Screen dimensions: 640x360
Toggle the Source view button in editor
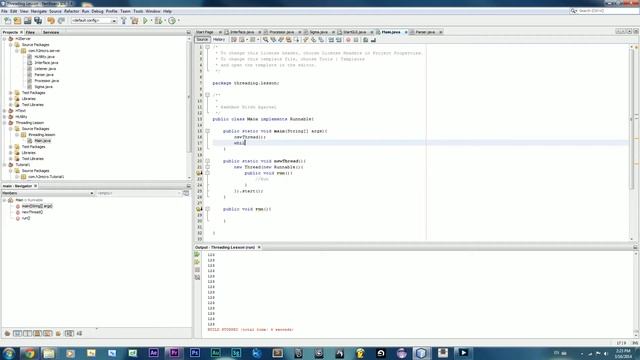click(202, 40)
